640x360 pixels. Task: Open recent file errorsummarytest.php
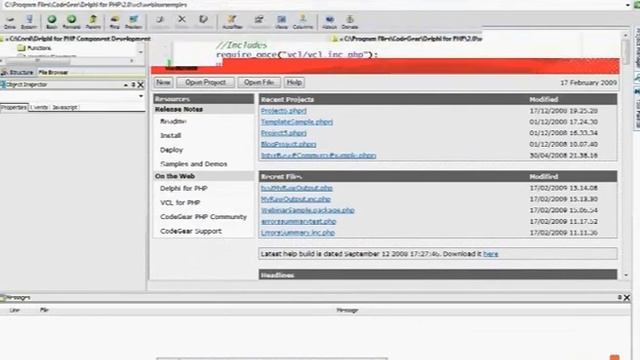[298, 222]
